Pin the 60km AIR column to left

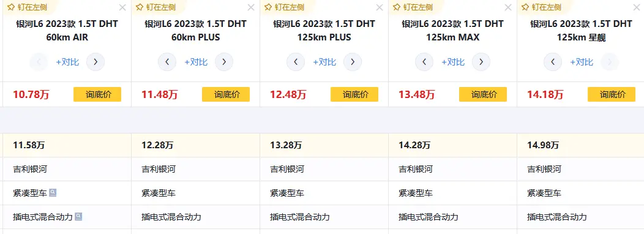[27, 7]
